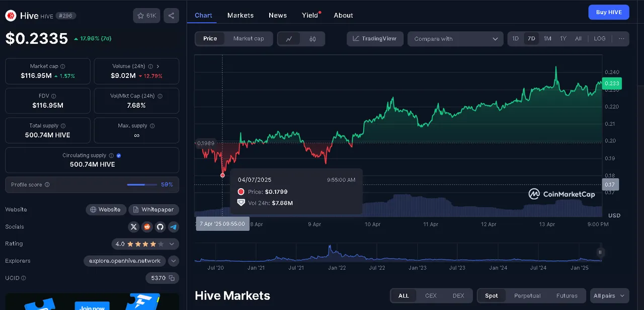Screen dimensions: 644x310
Task: Click the mini timeline pause handle
Action: (600, 252)
